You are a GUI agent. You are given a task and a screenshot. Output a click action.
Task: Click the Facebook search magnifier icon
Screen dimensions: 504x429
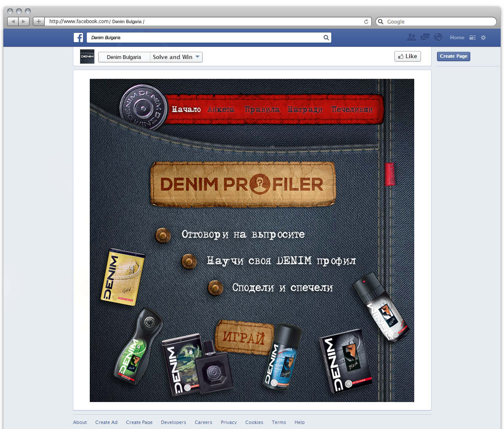pos(326,38)
